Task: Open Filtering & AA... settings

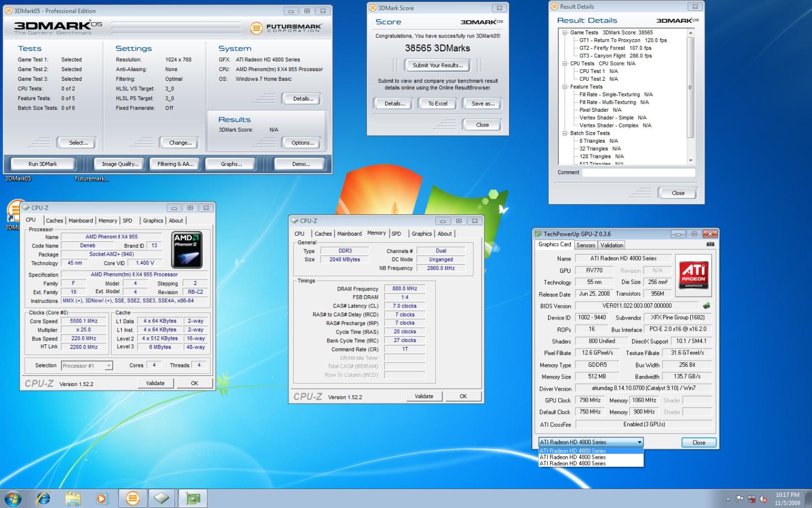Action: pyautogui.click(x=176, y=164)
